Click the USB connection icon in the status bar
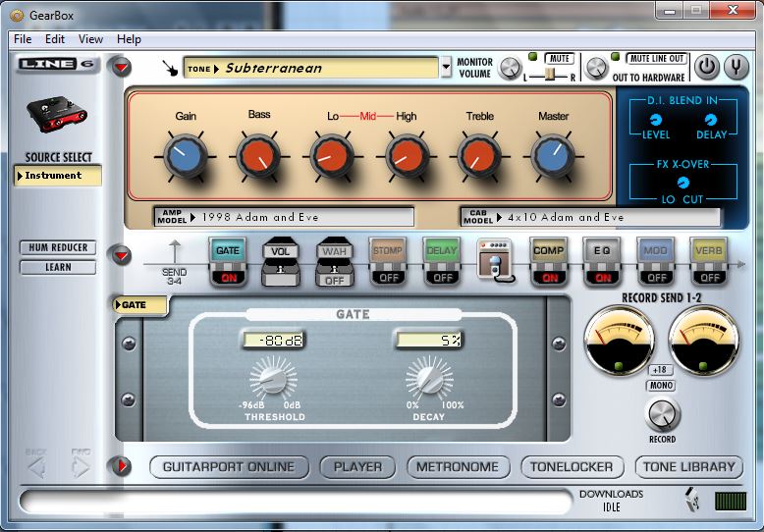Viewport: 764px width, 532px height. pos(692,500)
